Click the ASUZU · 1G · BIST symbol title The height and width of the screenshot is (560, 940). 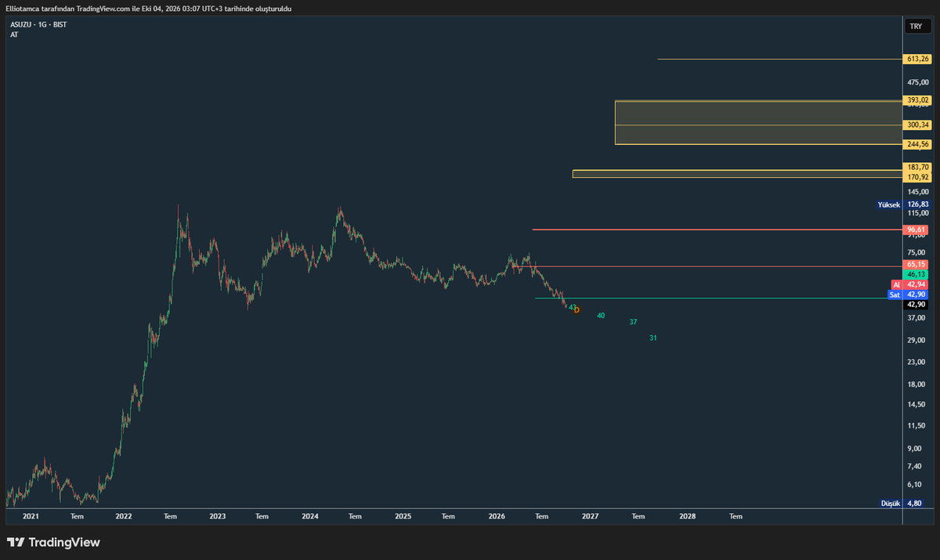coord(38,25)
